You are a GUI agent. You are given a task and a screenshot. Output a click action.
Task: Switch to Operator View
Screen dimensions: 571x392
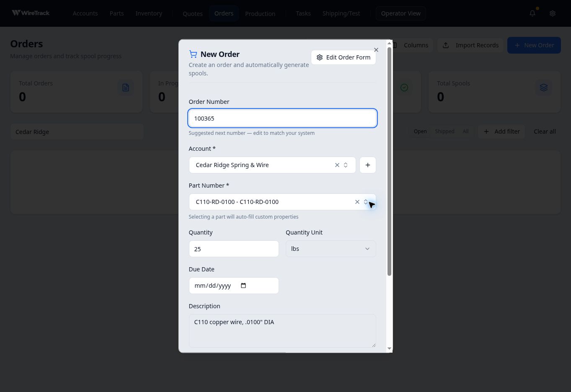point(401,13)
